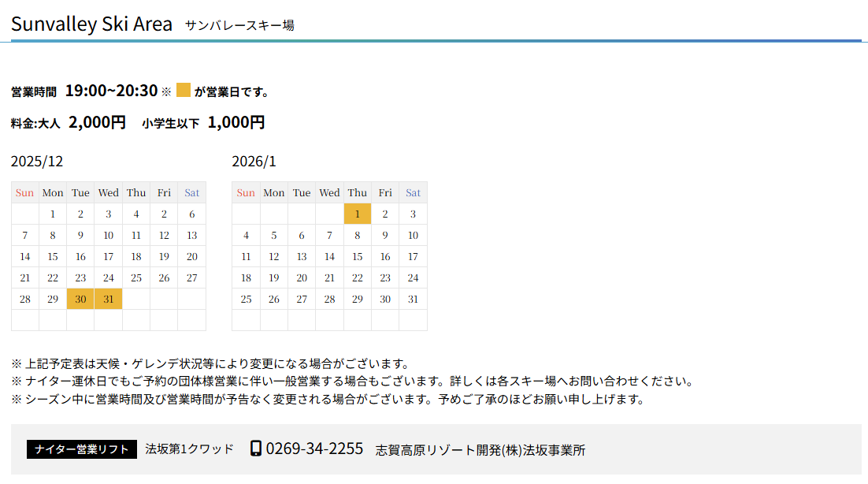Screen dimensions: 868x484
Task: Click the Sunvalley Ski Area heading
Action: coord(91,24)
